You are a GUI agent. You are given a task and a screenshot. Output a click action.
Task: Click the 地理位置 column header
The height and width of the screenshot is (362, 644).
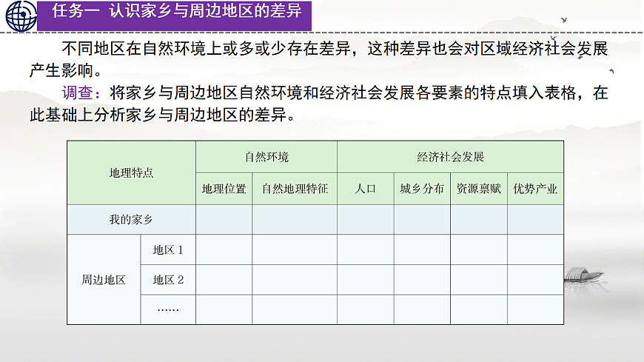(x=224, y=189)
